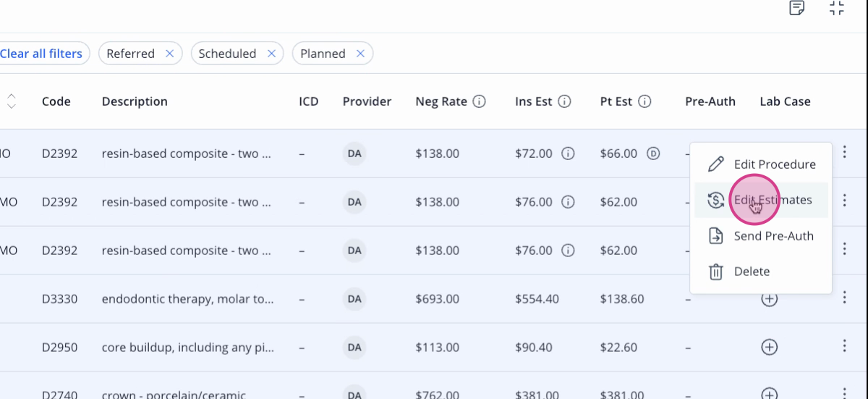Image resolution: width=868 pixels, height=399 pixels.
Task: Add lab case for D3330 row
Action: (x=770, y=299)
